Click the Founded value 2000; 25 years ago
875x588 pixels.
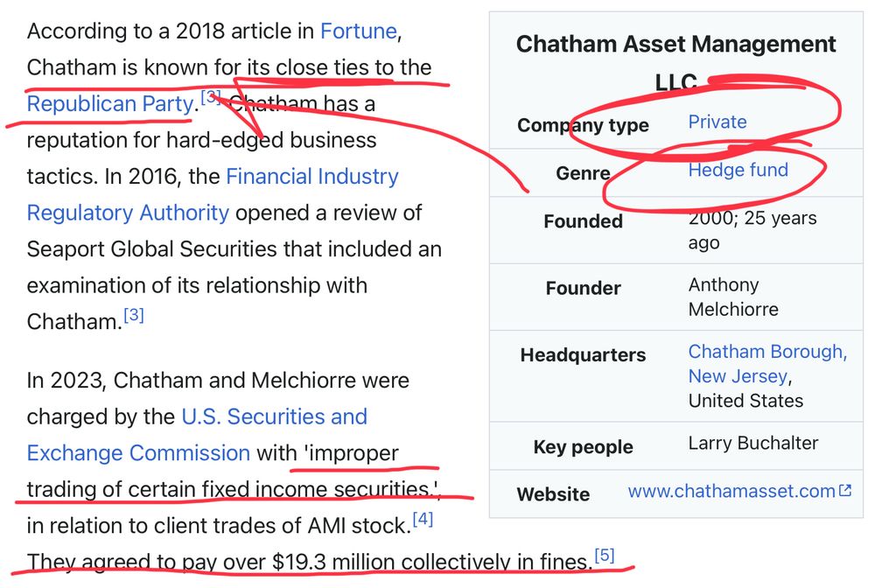click(752, 230)
